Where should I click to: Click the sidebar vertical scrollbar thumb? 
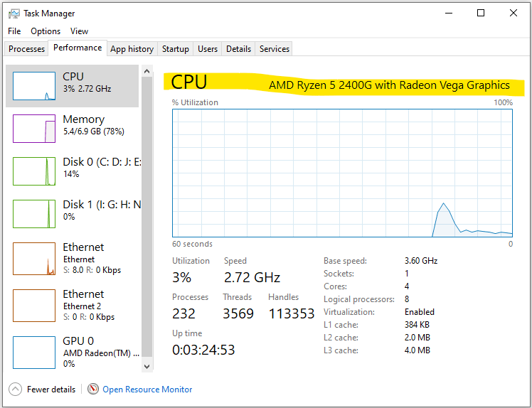point(147,217)
